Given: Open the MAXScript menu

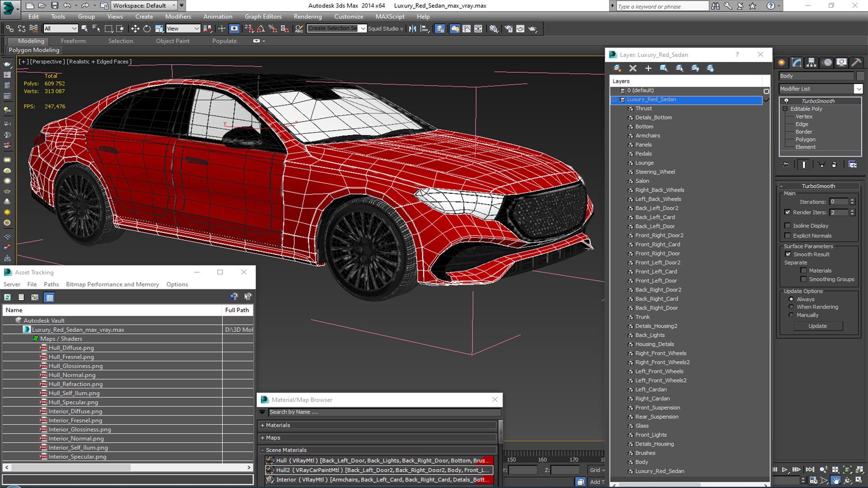Looking at the screenshot, I should click(390, 17).
